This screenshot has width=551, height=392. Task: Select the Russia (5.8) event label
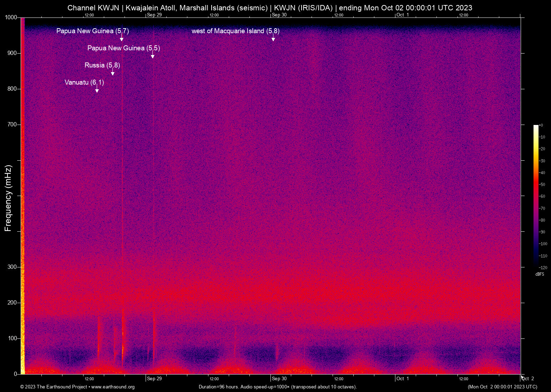pos(102,65)
